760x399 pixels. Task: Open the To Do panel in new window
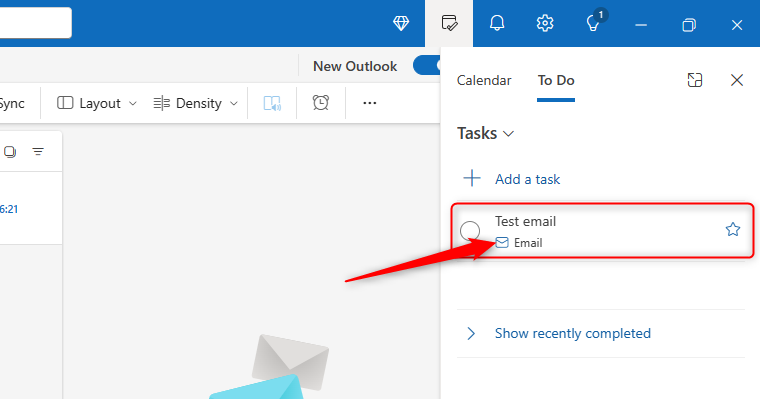(695, 80)
